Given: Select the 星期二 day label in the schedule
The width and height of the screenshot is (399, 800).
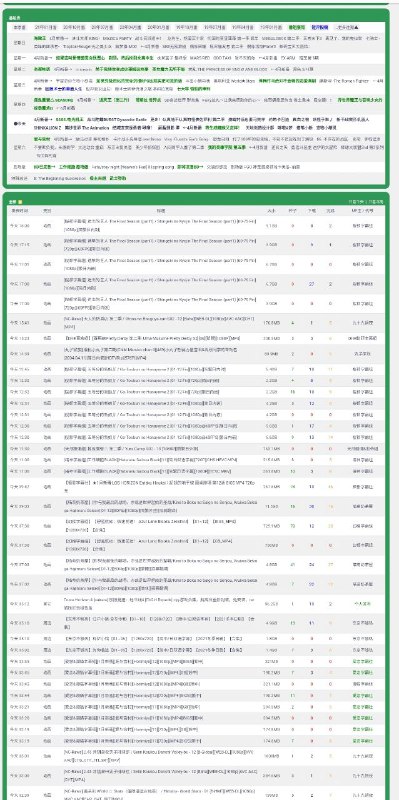Looking at the screenshot, I should tap(19, 69).
